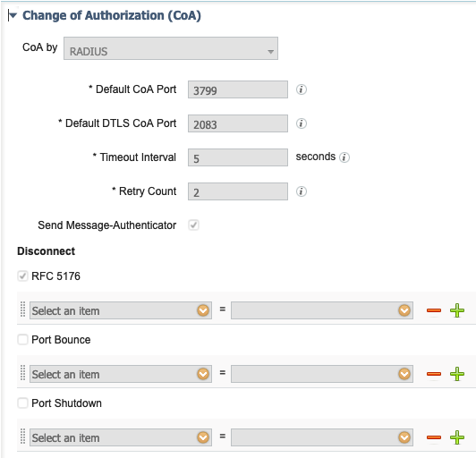
Task: Click the Default CoA Port field showing 3799
Action: pos(238,89)
